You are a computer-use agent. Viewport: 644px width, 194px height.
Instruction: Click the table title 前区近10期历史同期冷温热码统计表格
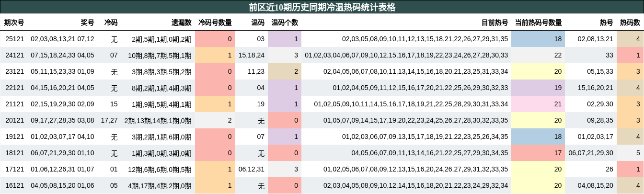point(322,7)
